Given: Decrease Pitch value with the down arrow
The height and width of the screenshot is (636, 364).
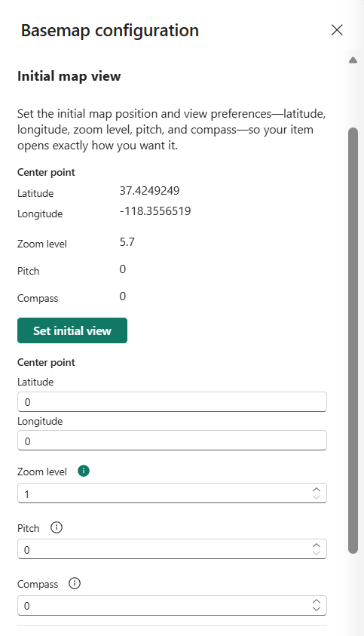Looking at the screenshot, I should click(x=317, y=553).
